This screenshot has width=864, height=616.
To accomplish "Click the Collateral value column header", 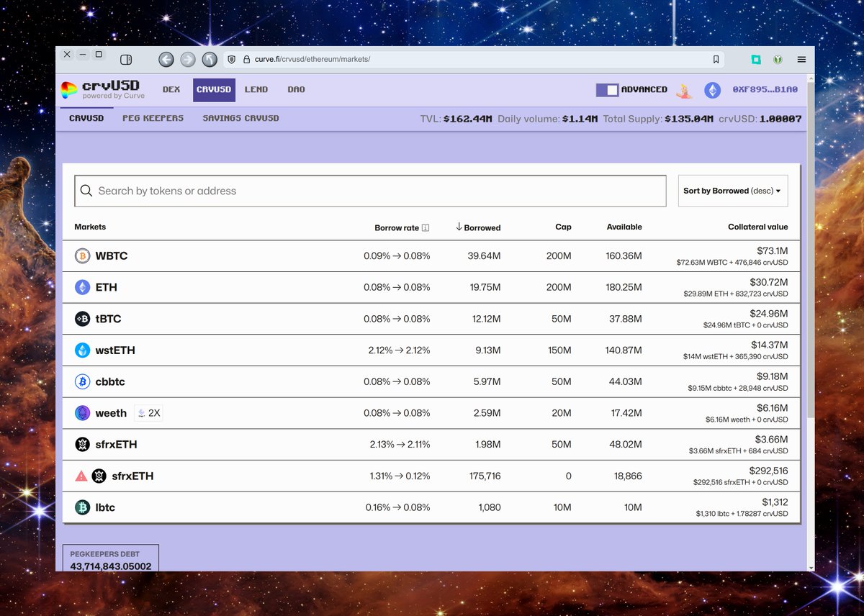I will pos(758,227).
